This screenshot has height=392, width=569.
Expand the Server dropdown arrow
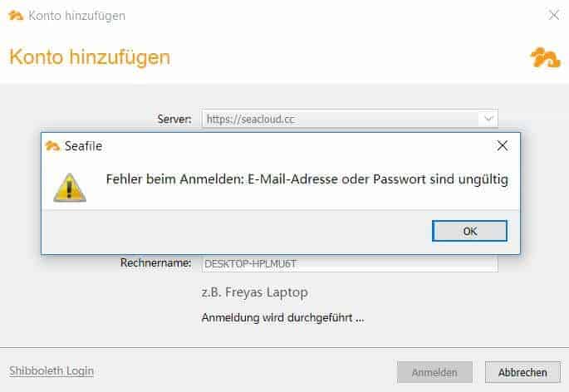coord(488,119)
